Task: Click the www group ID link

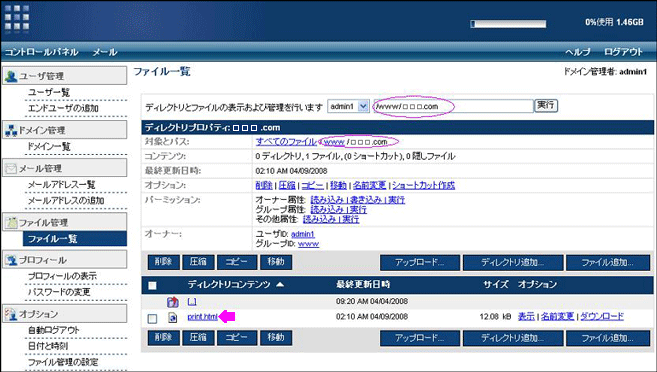Action: click(x=308, y=244)
